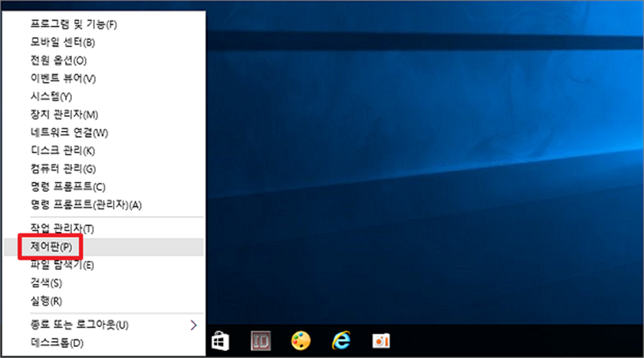Open the paint palette app on taskbar
The height and width of the screenshot is (358, 644).
pyautogui.click(x=301, y=341)
